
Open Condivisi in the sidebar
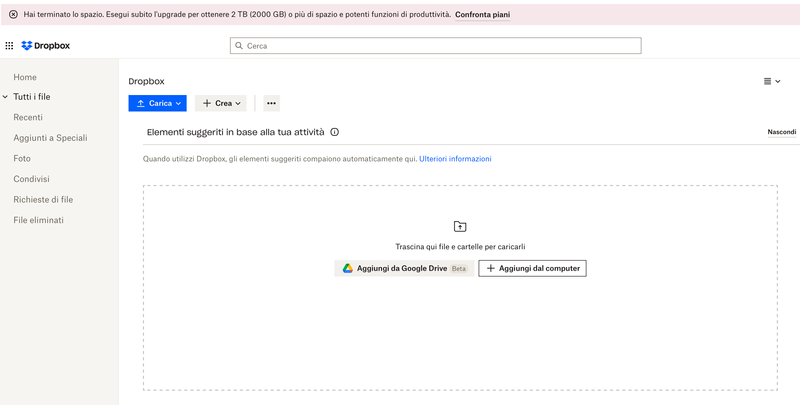[32, 179]
